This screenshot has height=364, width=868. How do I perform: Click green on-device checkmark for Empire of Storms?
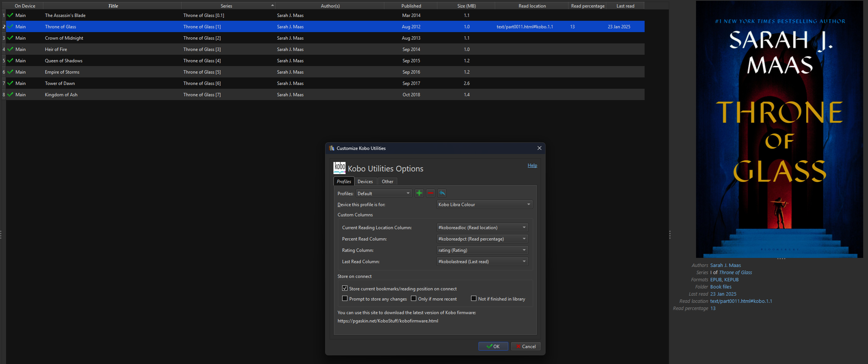[x=10, y=72]
